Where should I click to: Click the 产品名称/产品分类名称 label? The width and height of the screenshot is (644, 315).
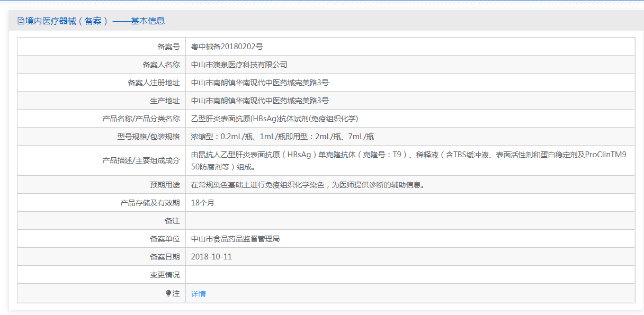141,119
